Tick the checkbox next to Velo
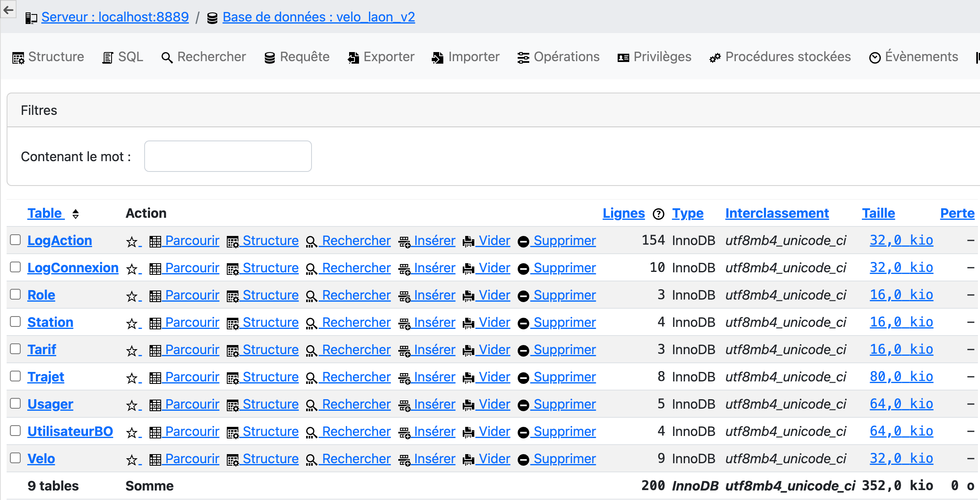Screen dimensions: 980x500 15,458
